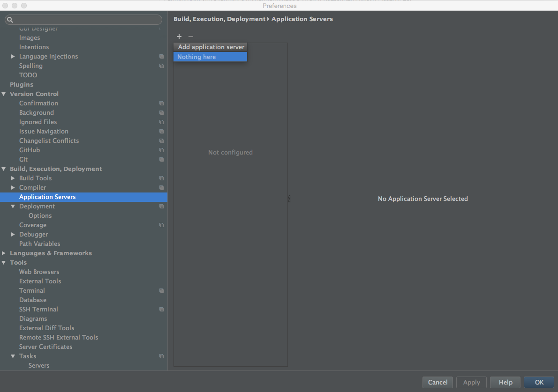Screen dimensions: 558x392
Task: Select Web Browsers under Tools
Action: pos(39,272)
